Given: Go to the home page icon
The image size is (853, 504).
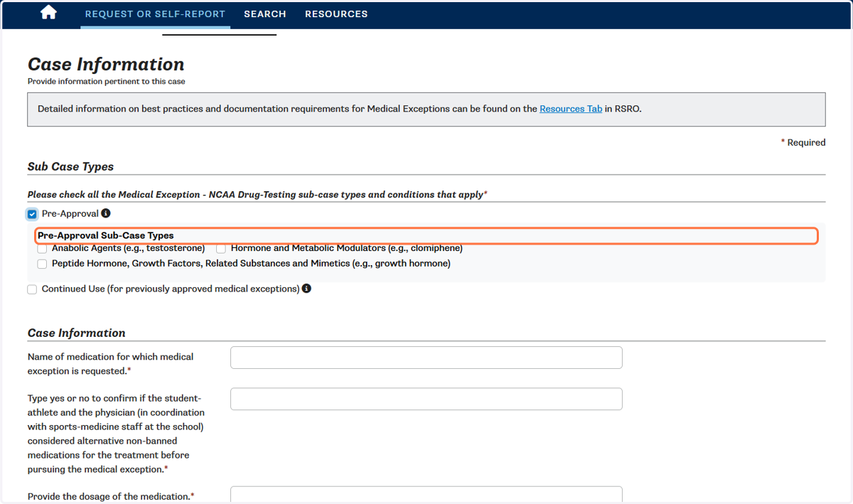Looking at the screenshot, I should (48, 13).
